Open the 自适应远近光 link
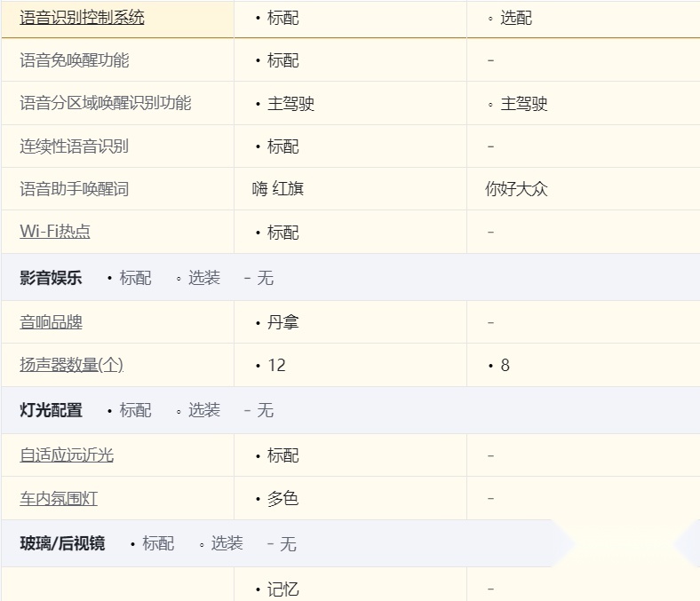Viewport: 700px width, 601px height. pos(67,455)
